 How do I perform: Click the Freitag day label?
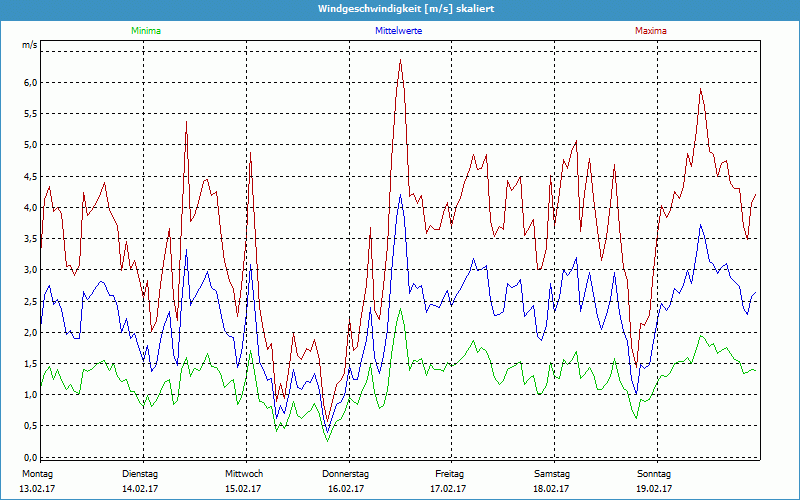(x=449, y=474)
